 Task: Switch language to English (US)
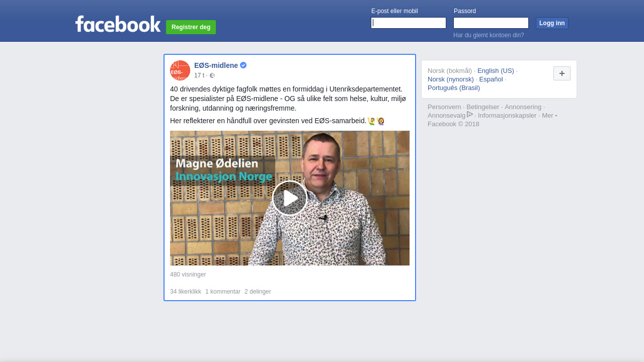click(496, 70)
